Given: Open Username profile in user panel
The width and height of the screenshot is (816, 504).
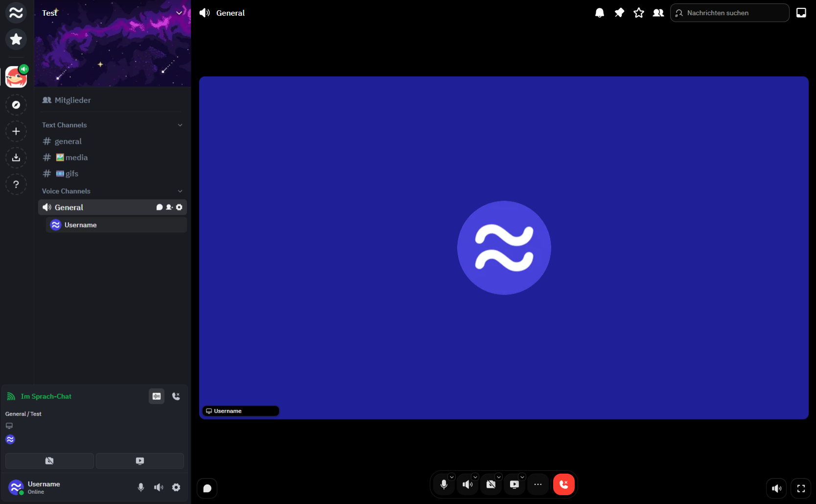Looking at the screenshot, I should [x=34, y=487].
